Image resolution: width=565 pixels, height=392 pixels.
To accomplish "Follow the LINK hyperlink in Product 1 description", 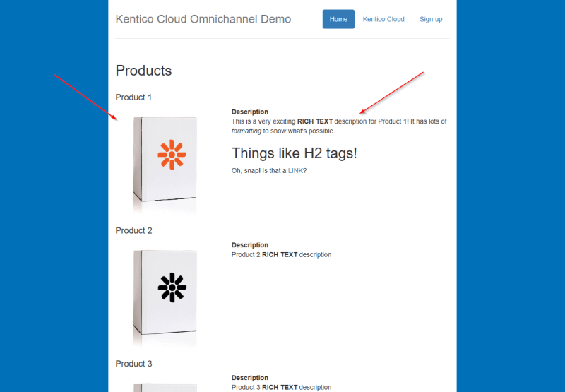I will point(295,171).
